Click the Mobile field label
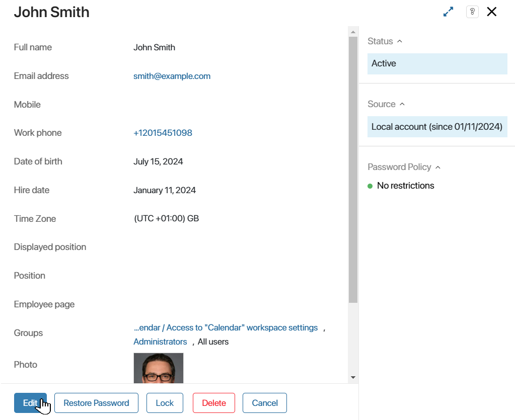This screenshot has height=420, width=515. [27, 105]
